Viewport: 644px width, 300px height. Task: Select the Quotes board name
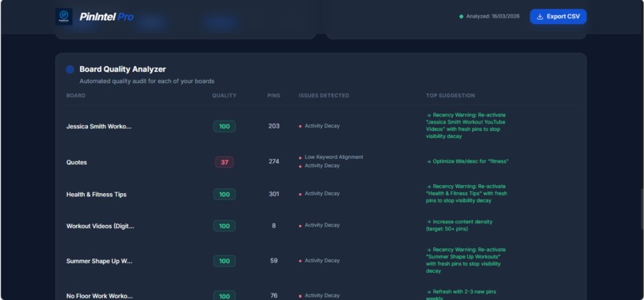click(77, 162)
